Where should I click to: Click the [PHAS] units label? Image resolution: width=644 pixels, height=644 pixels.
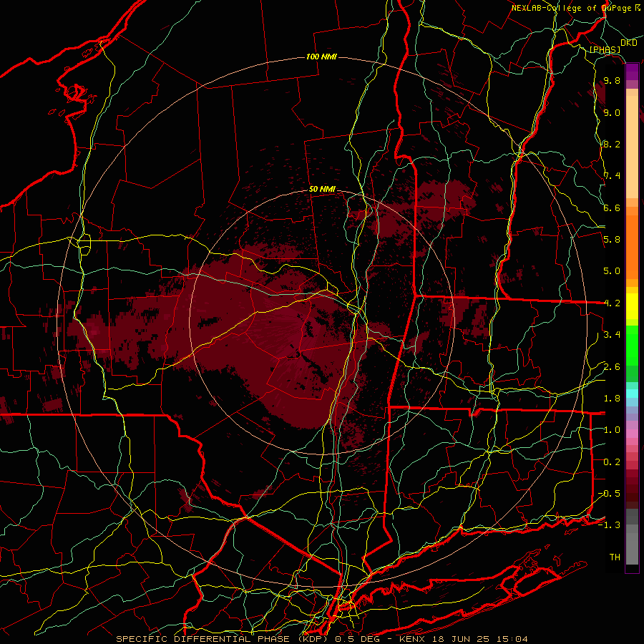pyautogui.click(x=605, y=49)
